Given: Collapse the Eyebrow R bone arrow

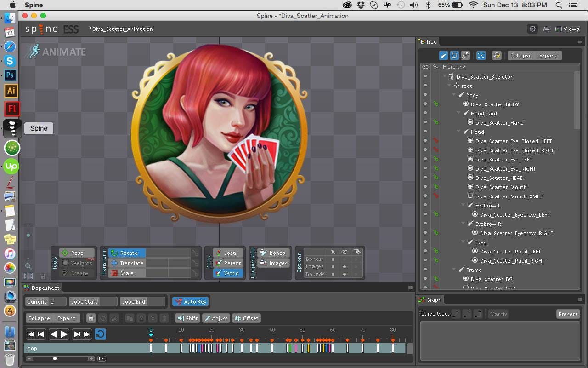Looking at the screenshot, I should click(x=463, y=224).
